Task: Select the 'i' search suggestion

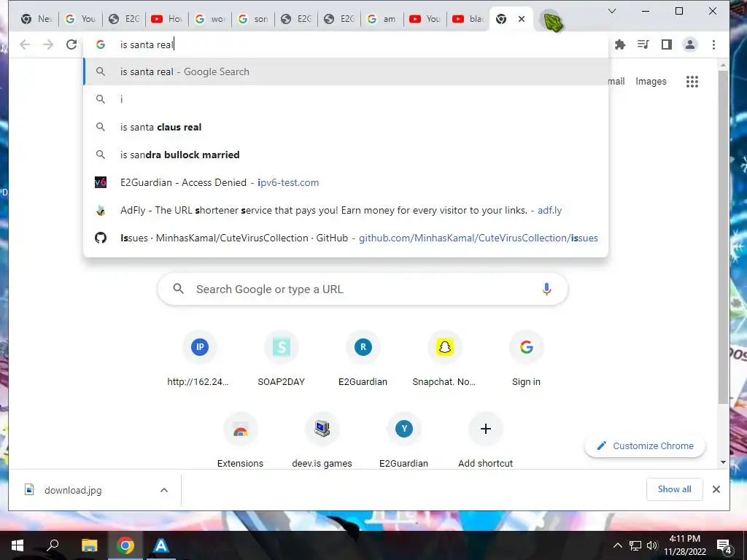Action: [346, 99]
